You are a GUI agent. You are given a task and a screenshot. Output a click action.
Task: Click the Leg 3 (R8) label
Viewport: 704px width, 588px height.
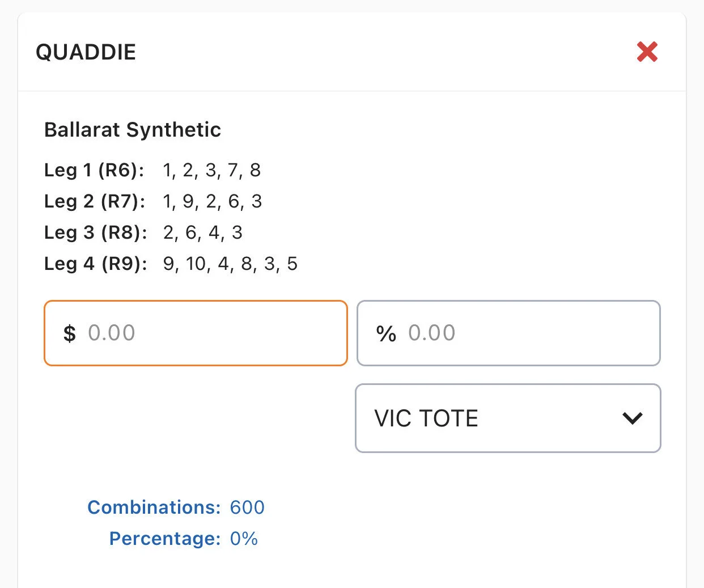pyautogui.click(x=95, y=232)
